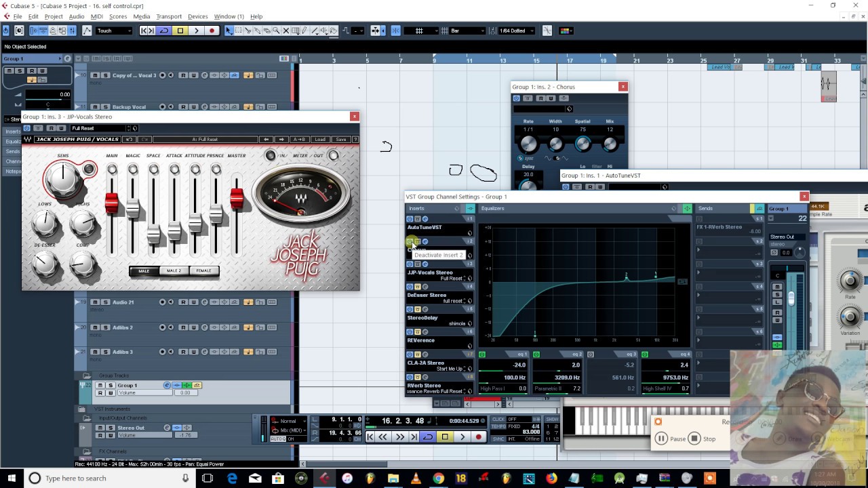The height and width of the screenshot is (488, 868).
Task: Open the Audio menu
Action: [76, 16]
